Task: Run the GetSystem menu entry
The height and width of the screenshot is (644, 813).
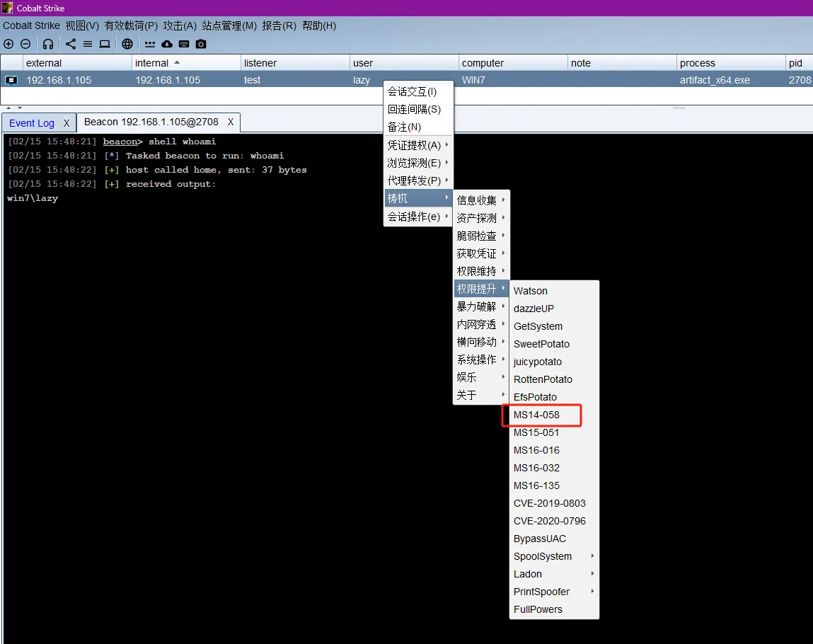Action: pos(554,326)
